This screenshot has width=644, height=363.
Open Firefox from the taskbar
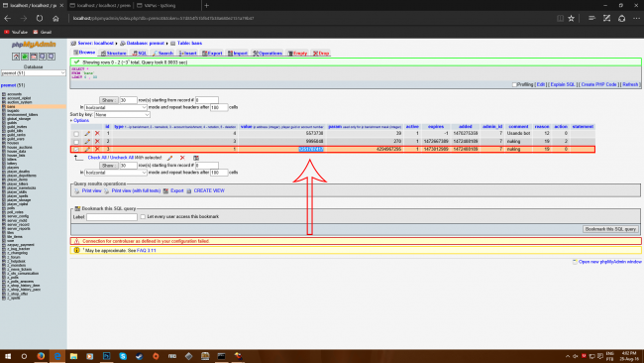(x=41, y=356)
